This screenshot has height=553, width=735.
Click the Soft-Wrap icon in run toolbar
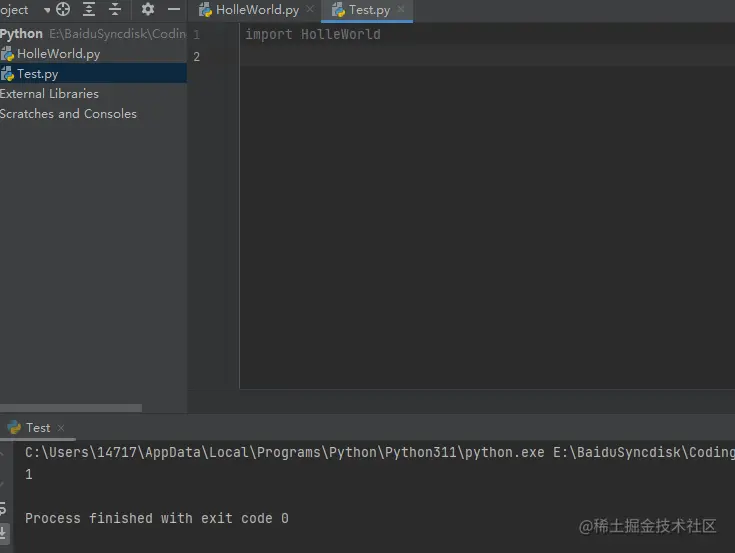click(3, 508)
